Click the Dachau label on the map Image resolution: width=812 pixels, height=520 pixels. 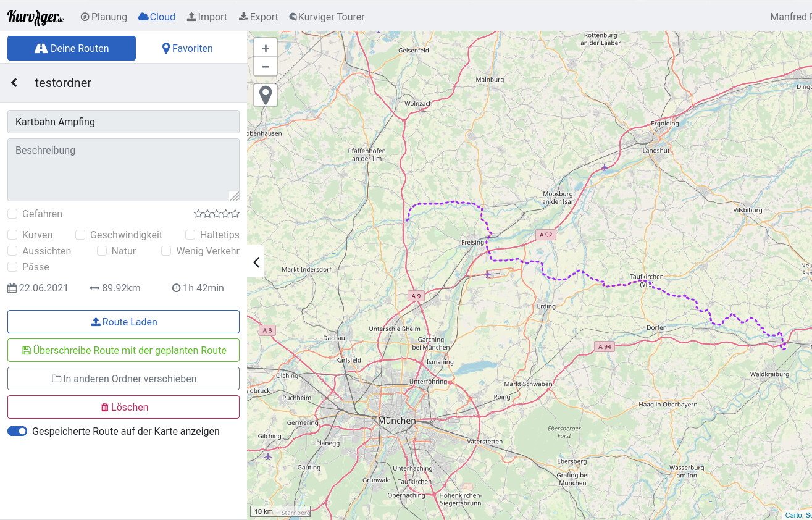334,338
